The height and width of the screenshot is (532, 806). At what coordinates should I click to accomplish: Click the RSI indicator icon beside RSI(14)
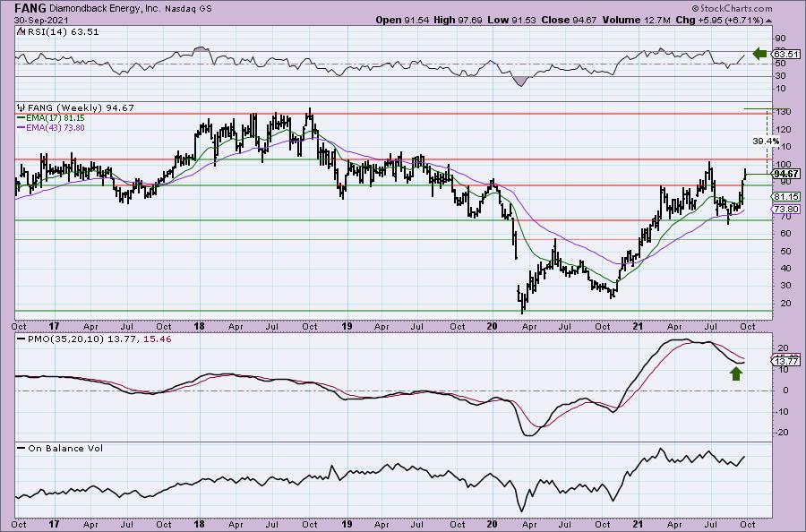pyautogui.click(x=20, y=32)
